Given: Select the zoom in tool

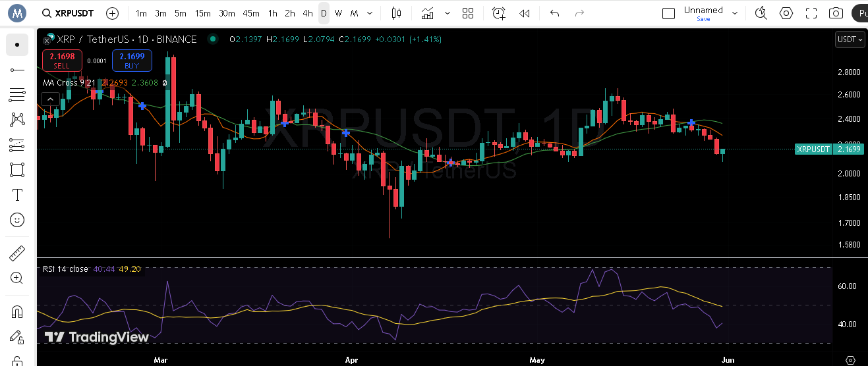Looking at the screenshot, I should (17, 278).
